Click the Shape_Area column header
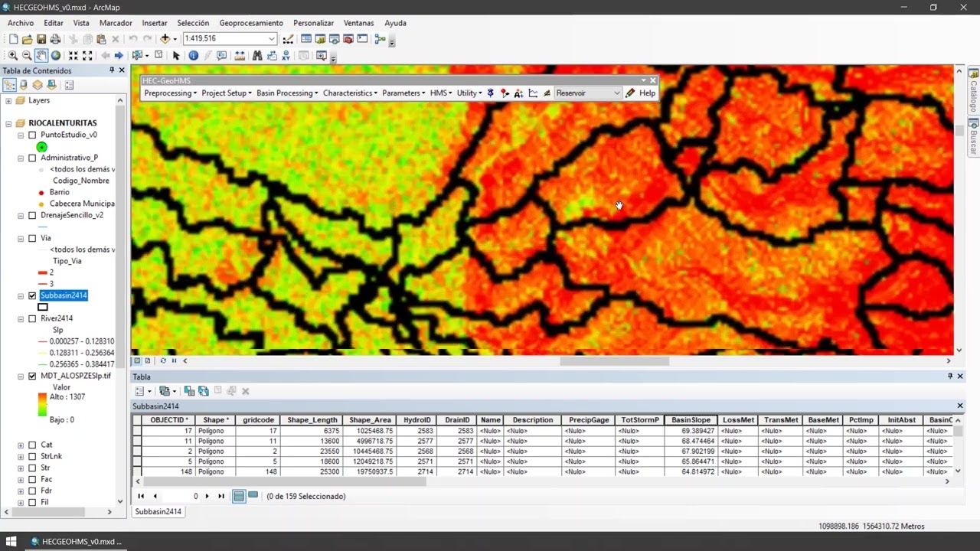 (x=371, y=420)
